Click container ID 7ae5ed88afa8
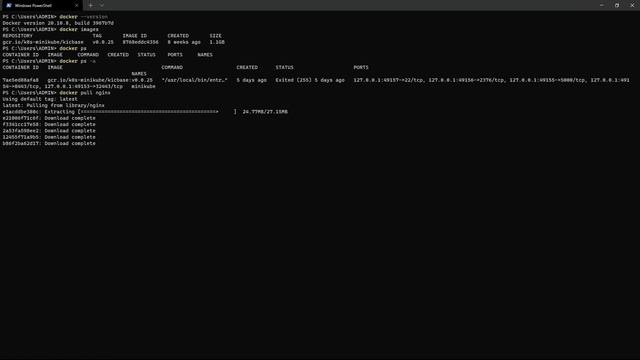Screen dimensions: 640x360 [x=20, y=80]
